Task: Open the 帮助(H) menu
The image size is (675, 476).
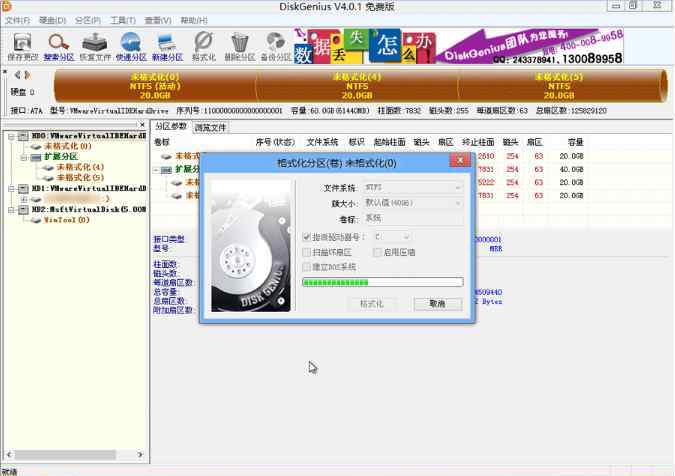Action: (x=194, y=20)
